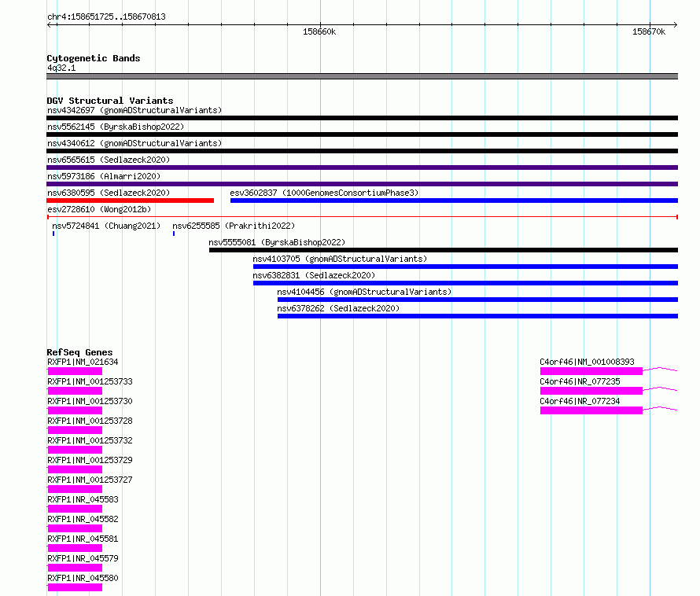Select the DGV Structural Variants heading
Screen dimensions: 700x596
coord(110,101)
